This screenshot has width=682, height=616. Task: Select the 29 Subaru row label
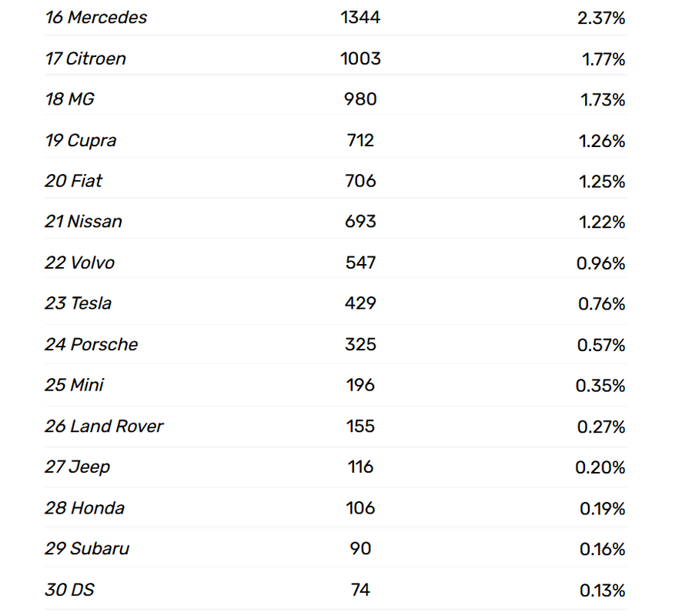tap(88, 548)
